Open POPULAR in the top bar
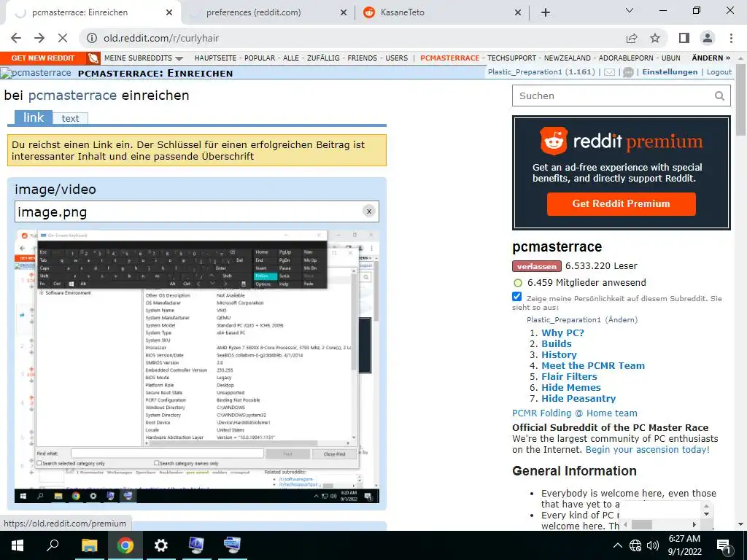The height and width of the screenshot is (560, 747). point(260,58)
